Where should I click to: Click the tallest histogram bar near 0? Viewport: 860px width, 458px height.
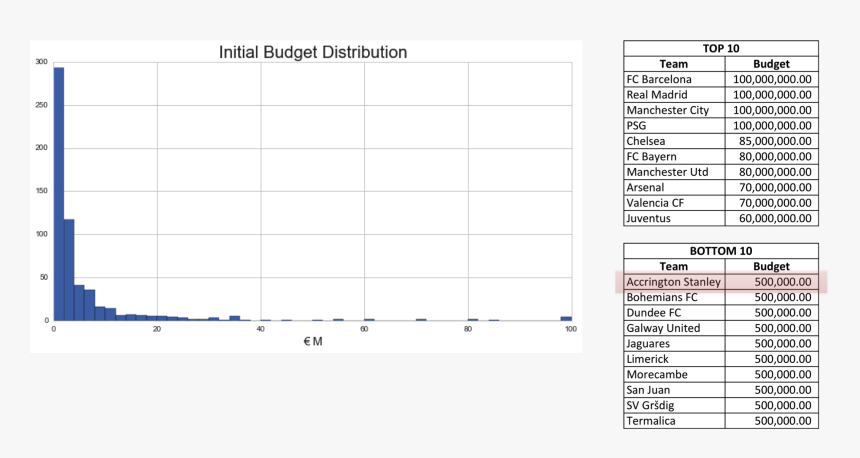pyautogui.click(x=59, y=194)
